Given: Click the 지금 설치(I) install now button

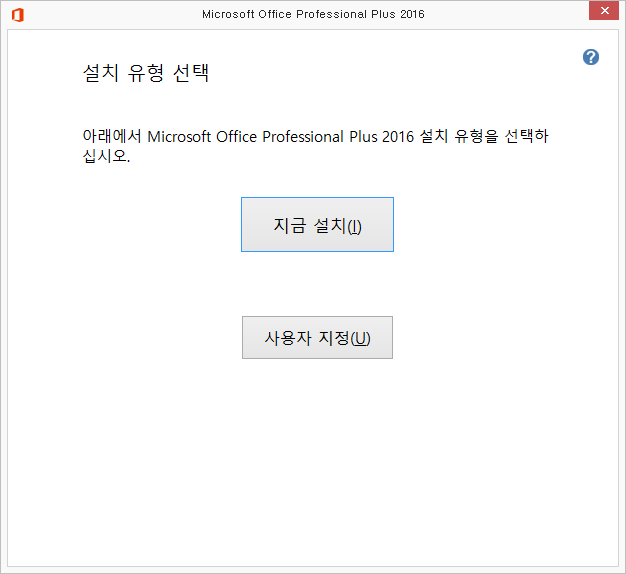Looking at the screenshot, I should coord(317,224).
